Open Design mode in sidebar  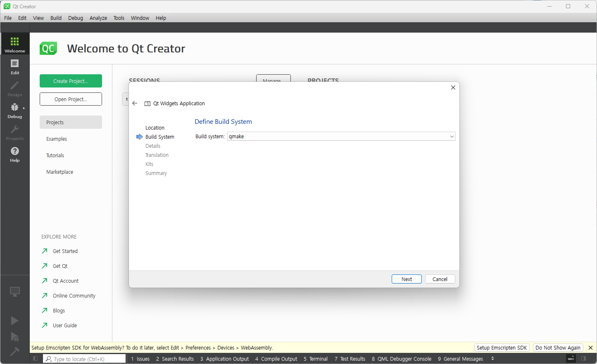[15, 87]
